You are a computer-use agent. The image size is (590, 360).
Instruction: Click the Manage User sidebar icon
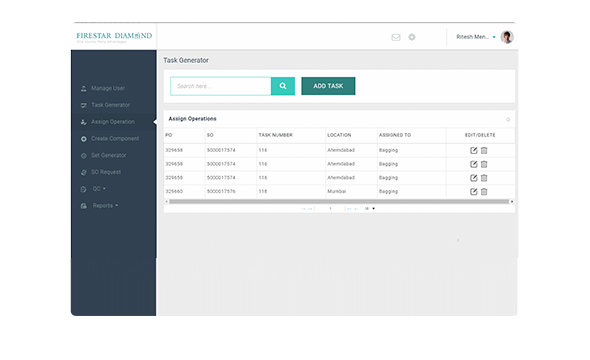pyautogui.click(x=84, y=88)
